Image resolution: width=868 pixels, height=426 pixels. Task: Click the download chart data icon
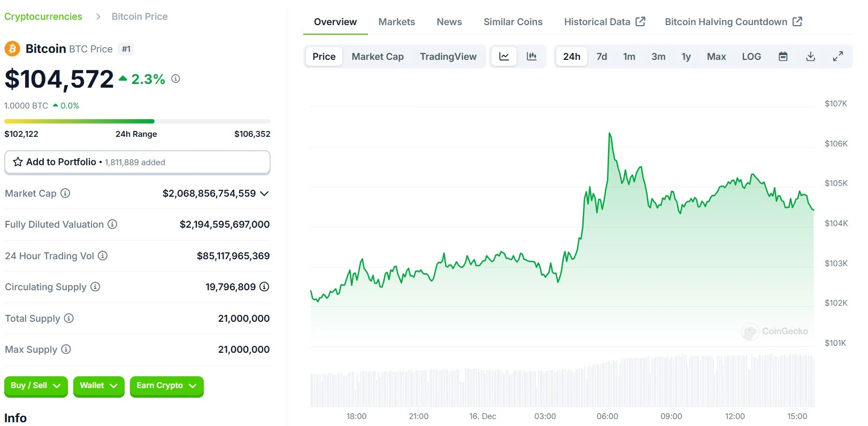[811, 57]
